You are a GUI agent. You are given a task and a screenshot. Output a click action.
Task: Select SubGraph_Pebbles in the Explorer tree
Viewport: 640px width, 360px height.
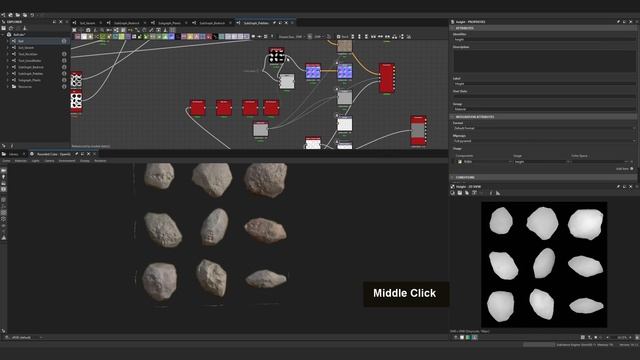(31, 73)
